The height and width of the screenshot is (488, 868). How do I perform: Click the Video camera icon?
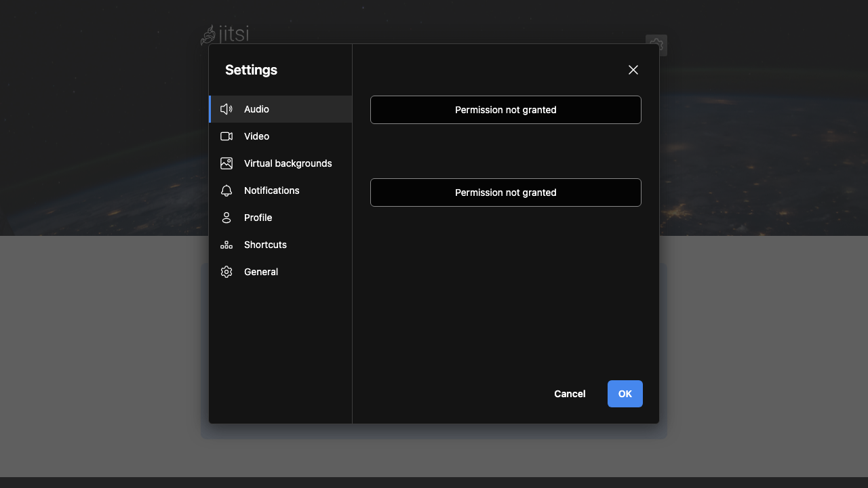(x=226, y=136)
